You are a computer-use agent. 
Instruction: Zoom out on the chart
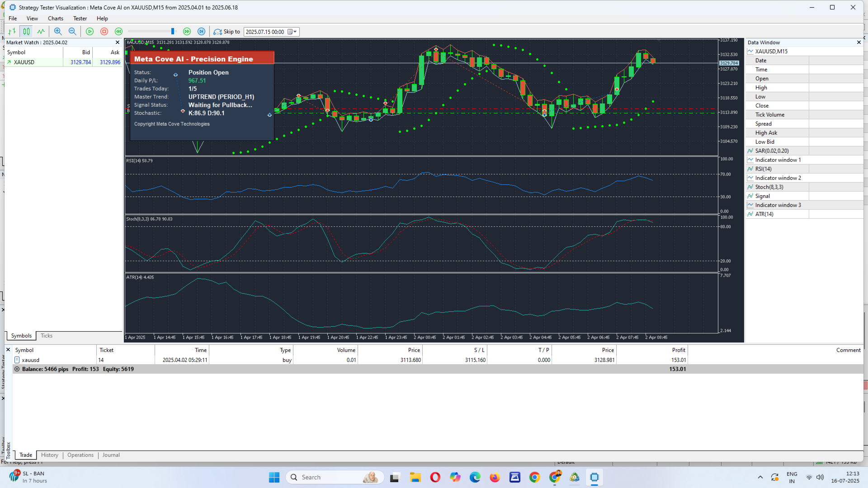point(72,32)
